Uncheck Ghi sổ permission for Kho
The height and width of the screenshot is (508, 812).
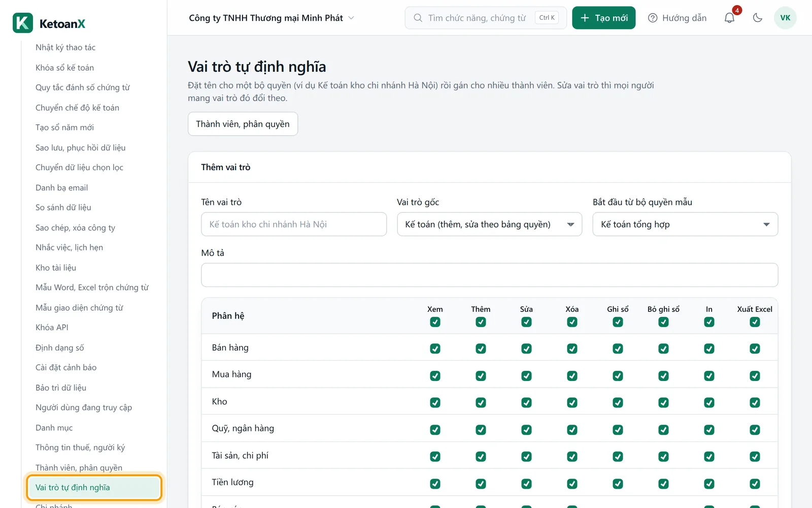click(x=618, y=402)
